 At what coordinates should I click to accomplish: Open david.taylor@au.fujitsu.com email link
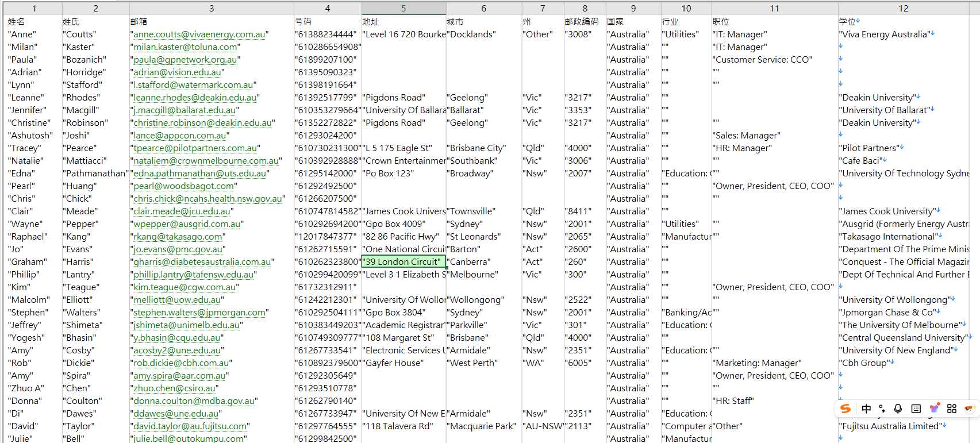[x=190, y=426]
